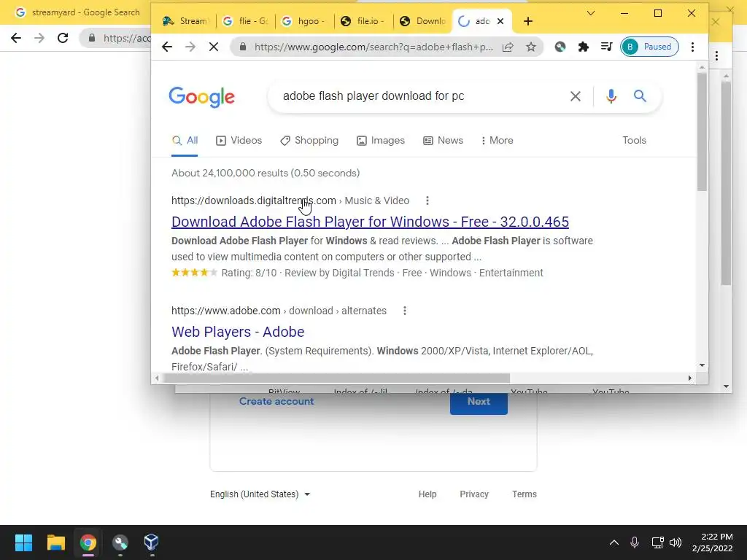
Task: Open the Windows Start menu
Action: 23,542
